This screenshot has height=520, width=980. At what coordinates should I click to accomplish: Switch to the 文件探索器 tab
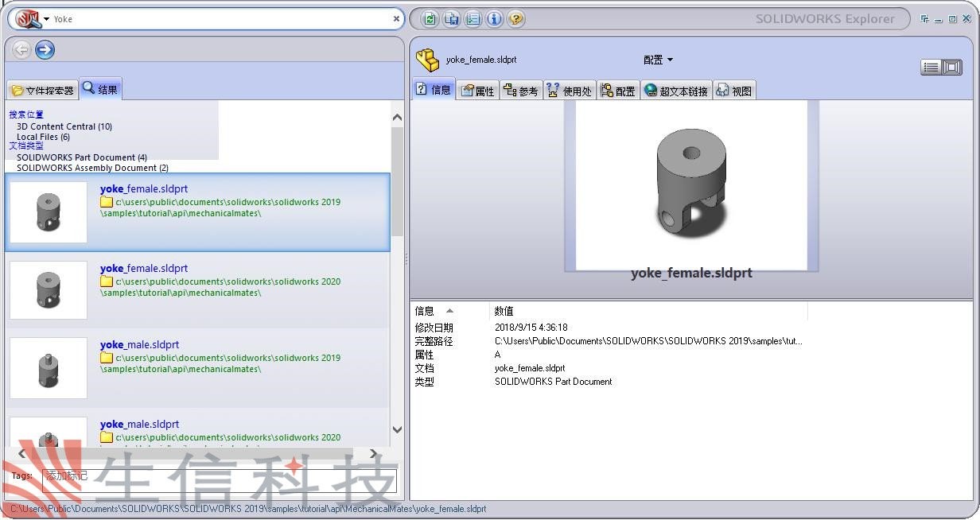[x=43, y=90]
